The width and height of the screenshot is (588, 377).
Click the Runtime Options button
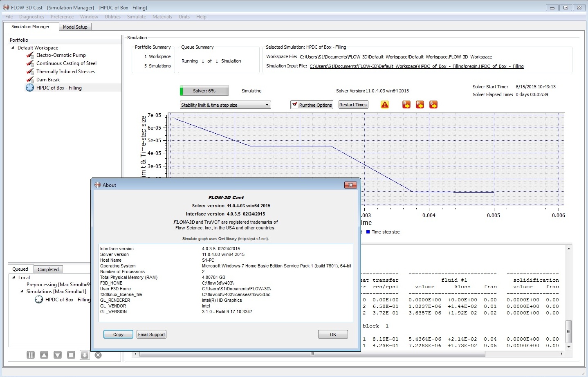click(312, 105)
